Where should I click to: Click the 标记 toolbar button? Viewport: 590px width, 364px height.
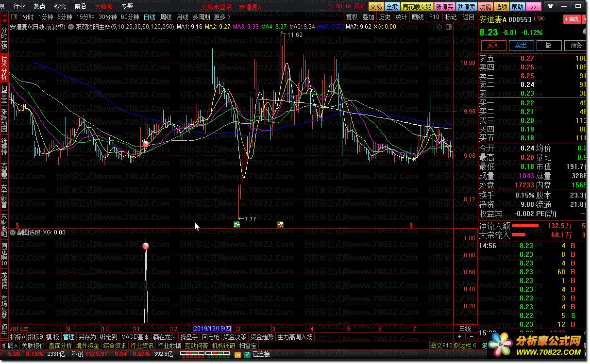tap(451, 17)
